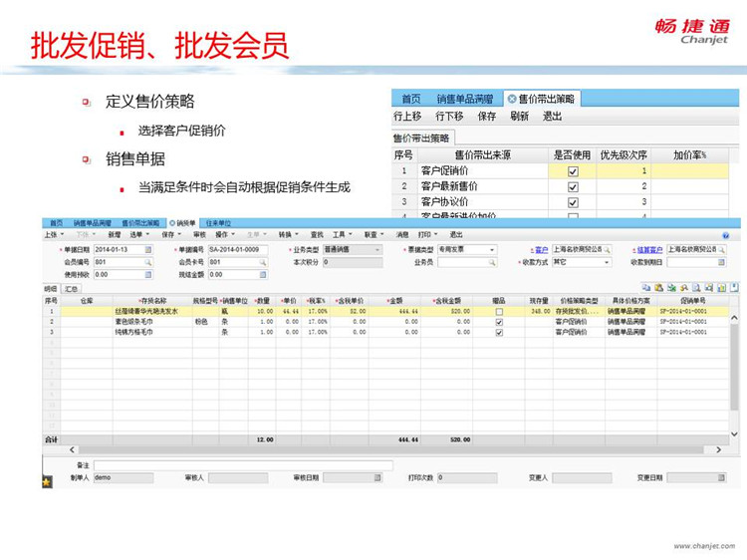Open 收款方式 dropdown showing 其它
This screenshot has width=747, height=560.
point(582,262)
